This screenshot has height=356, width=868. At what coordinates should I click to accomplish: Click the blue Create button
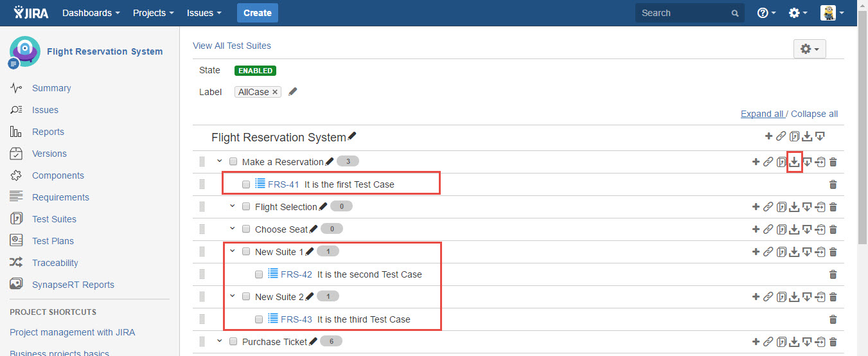click(257, 13)
